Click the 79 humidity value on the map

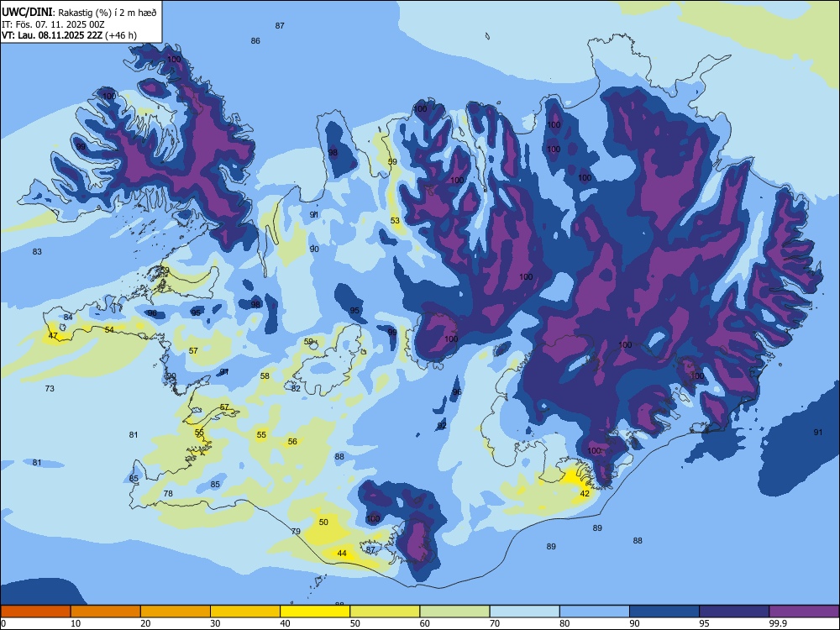tap(296, 532)
